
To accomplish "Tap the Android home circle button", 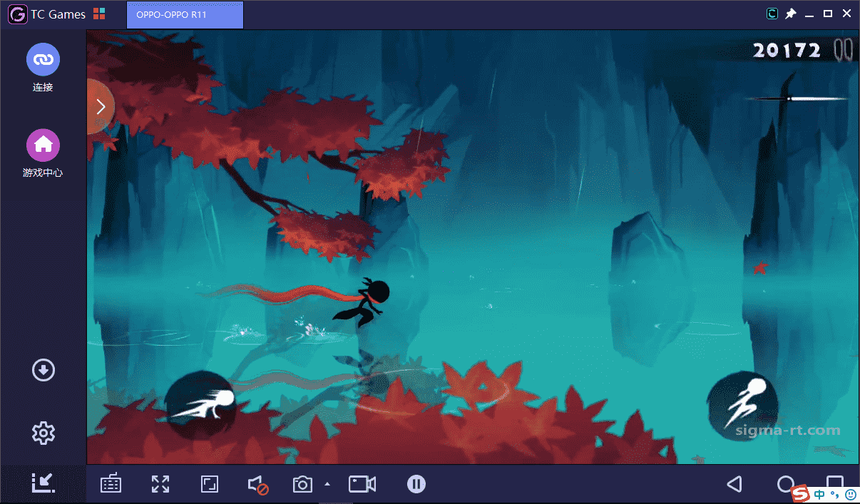I will (785, 484).
